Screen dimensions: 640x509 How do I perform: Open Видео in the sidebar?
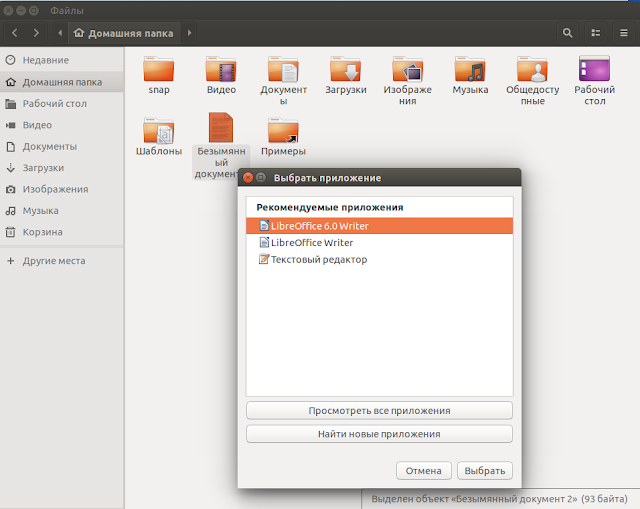pos(62,125)
